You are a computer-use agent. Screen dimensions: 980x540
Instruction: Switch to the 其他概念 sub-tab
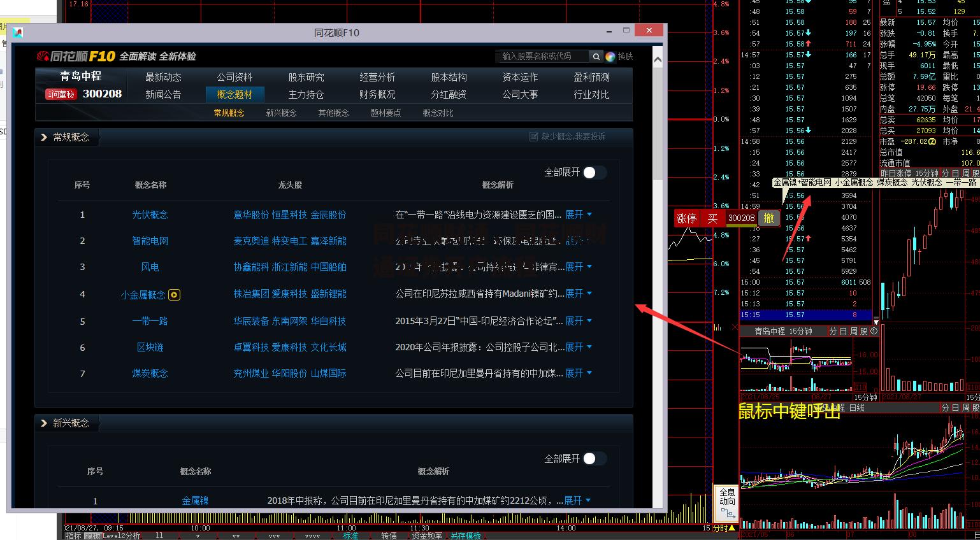333,113
